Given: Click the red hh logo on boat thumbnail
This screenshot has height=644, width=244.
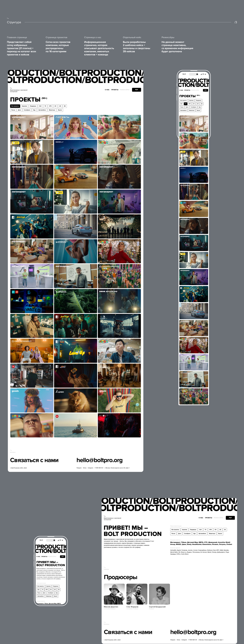Looking at the screenshot, I should point(57,416).
